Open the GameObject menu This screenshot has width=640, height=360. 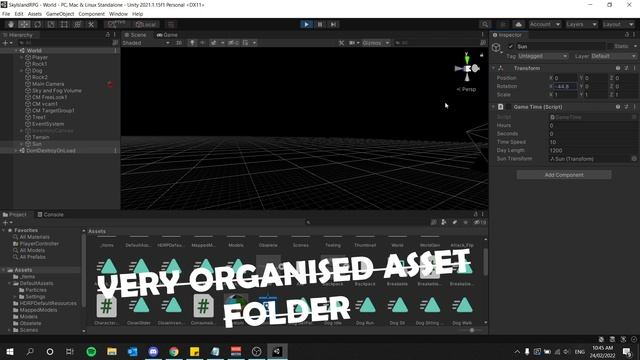click(60, 14)
